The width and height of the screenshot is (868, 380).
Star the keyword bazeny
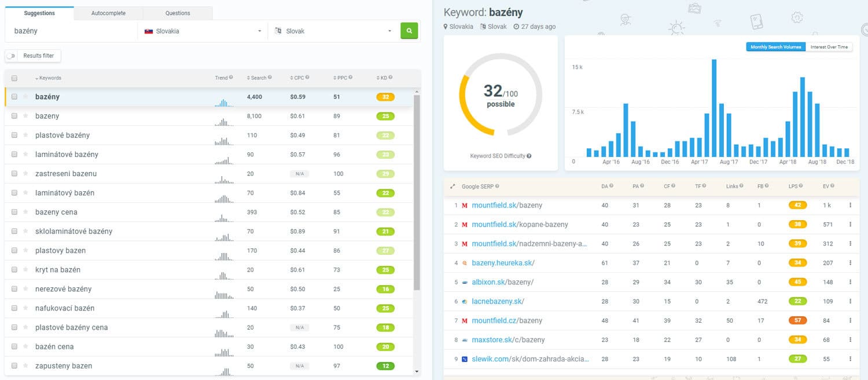(x=25, y=116)
